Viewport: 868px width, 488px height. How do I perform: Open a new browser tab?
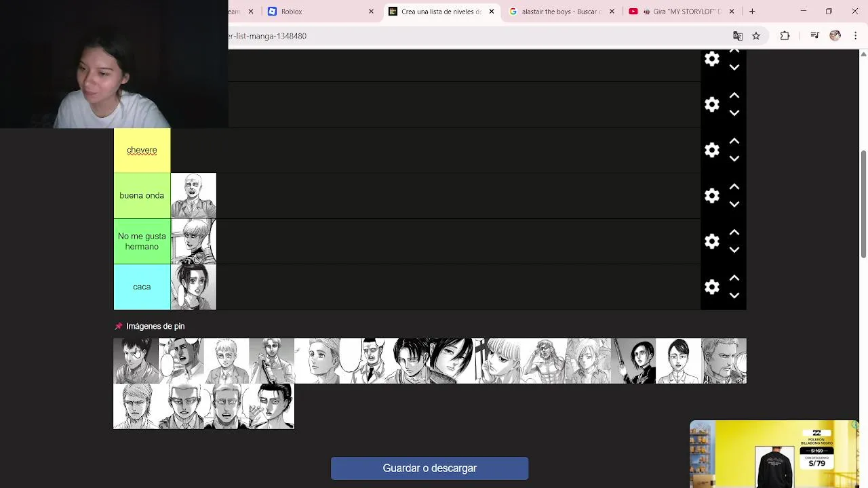coord(752,12)
